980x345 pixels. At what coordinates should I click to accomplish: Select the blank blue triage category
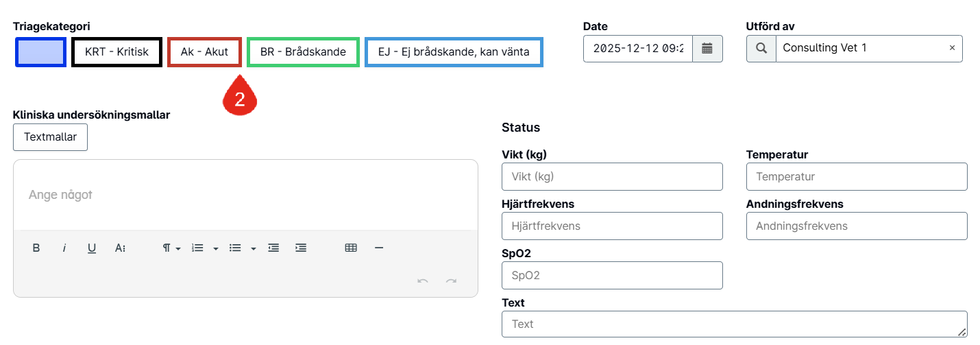(40, 52)
